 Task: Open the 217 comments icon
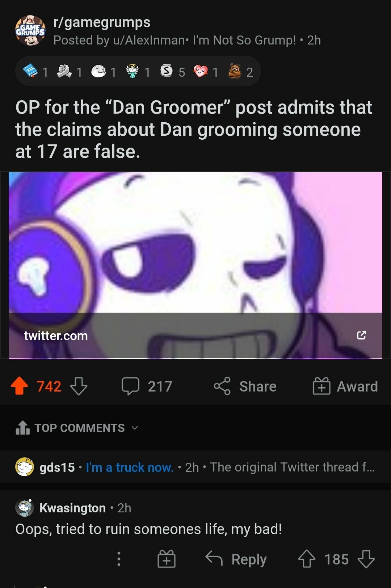tap(130, 386)
